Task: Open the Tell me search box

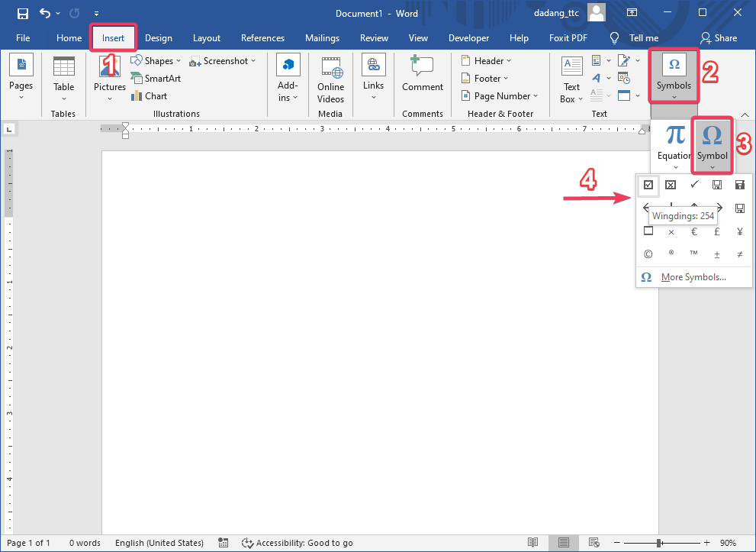Action: tap(635, 37)
